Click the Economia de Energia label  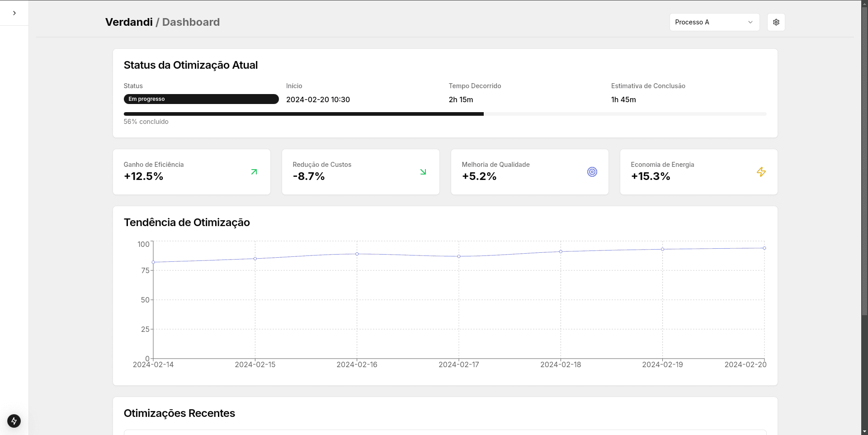click(x=662, y=165)
